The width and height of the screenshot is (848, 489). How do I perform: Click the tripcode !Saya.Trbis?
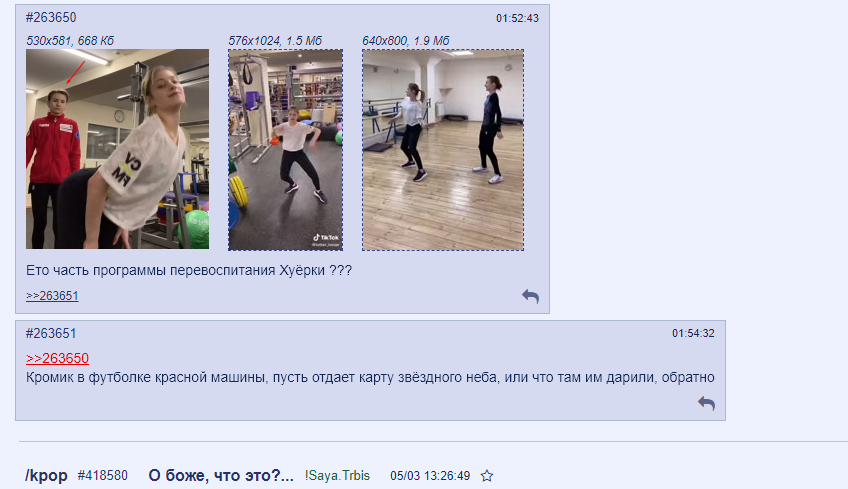point(337,475)
